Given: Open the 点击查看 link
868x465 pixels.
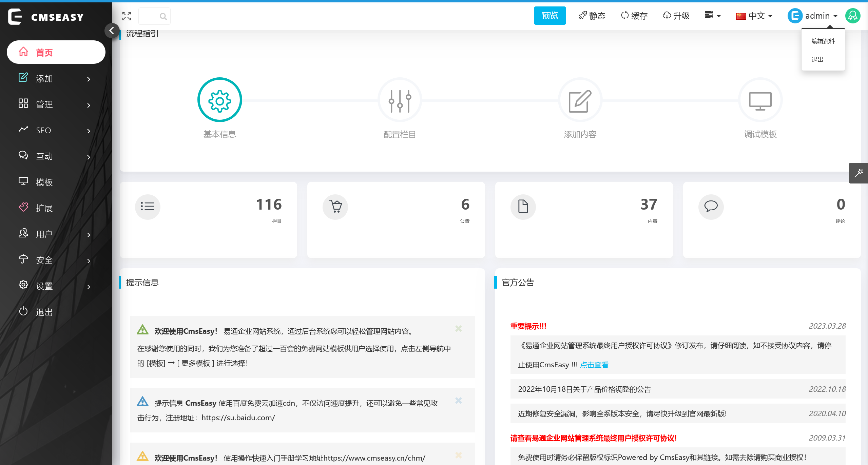Looking at the screenshot, I should (x=594, y=365).
